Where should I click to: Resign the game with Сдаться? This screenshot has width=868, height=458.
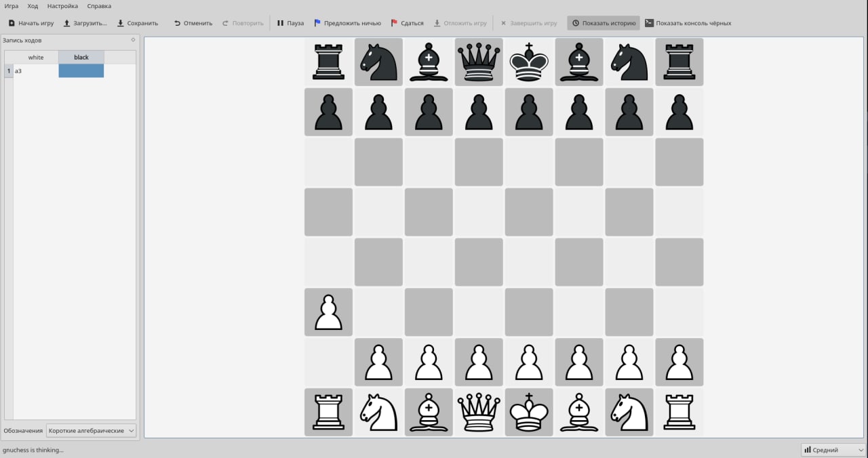tap(407, 23)
